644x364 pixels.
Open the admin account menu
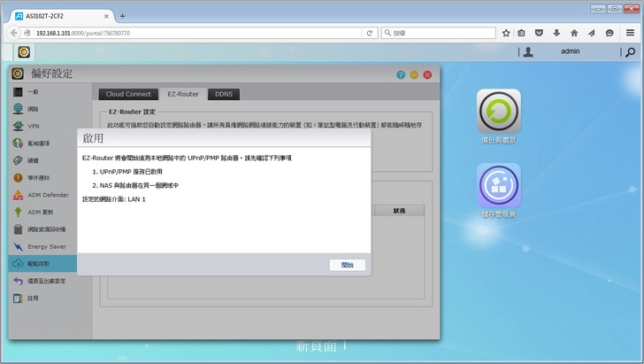point(570,51)
